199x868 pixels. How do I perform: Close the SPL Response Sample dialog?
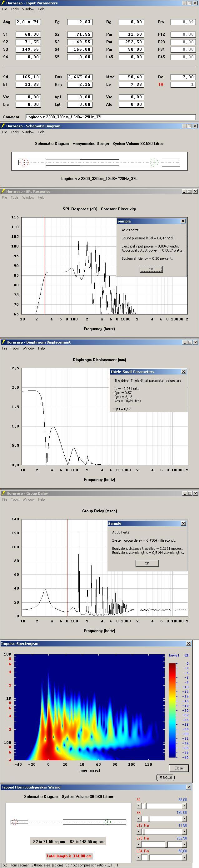(x=183, y=221)
